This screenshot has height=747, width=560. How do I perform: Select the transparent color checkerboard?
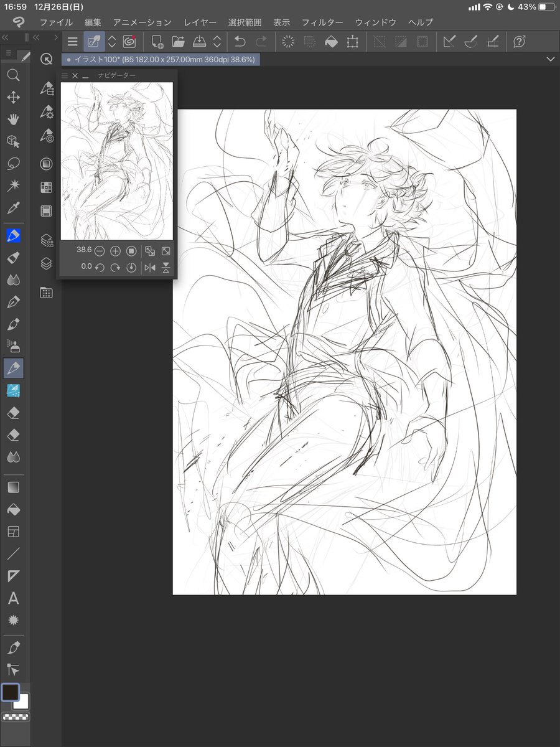pos(16,717)
